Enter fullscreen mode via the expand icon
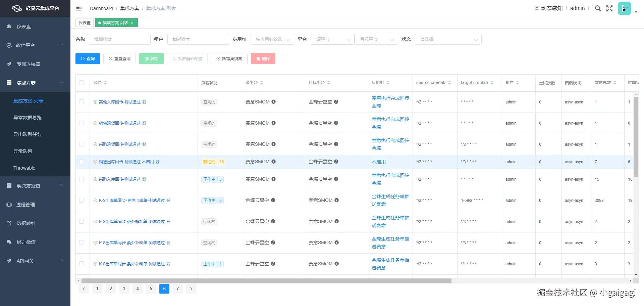This screenshot has width=644, height=306. tap(609, 8)
